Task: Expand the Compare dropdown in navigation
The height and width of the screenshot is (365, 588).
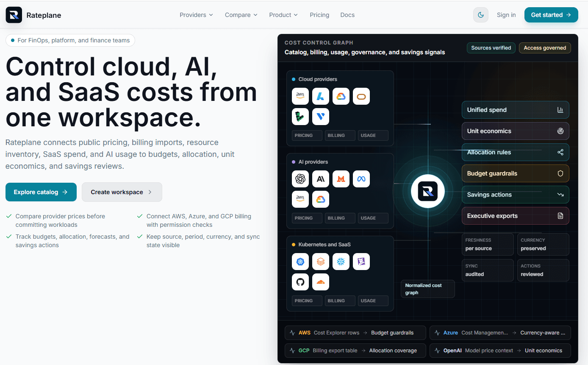Action: (241, 15)
